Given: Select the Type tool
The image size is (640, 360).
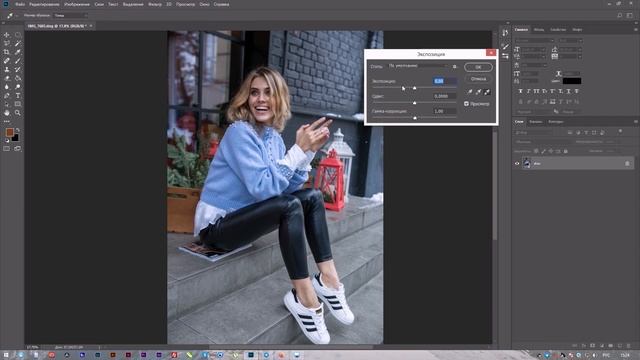Looking at the screenshot, I should (x=18, y=96).
